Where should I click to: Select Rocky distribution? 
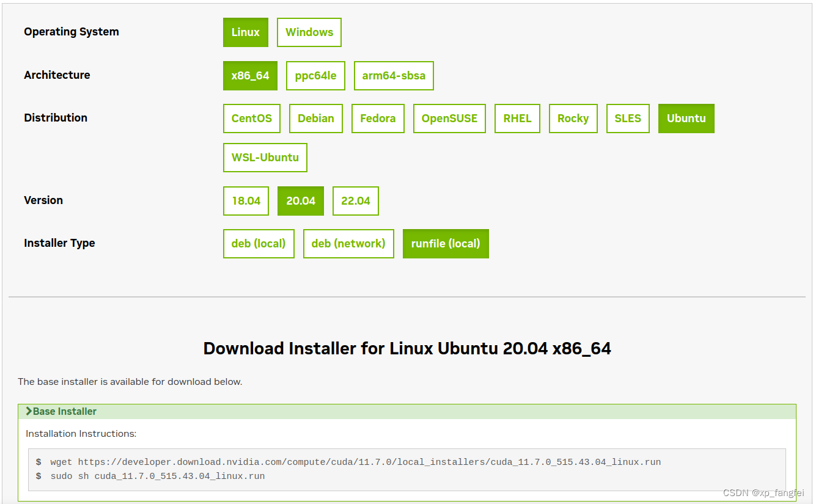(573, 118)
